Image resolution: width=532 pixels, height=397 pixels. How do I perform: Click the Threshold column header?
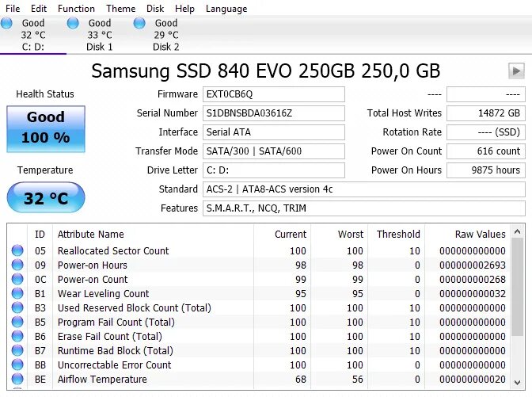point(396,235)
